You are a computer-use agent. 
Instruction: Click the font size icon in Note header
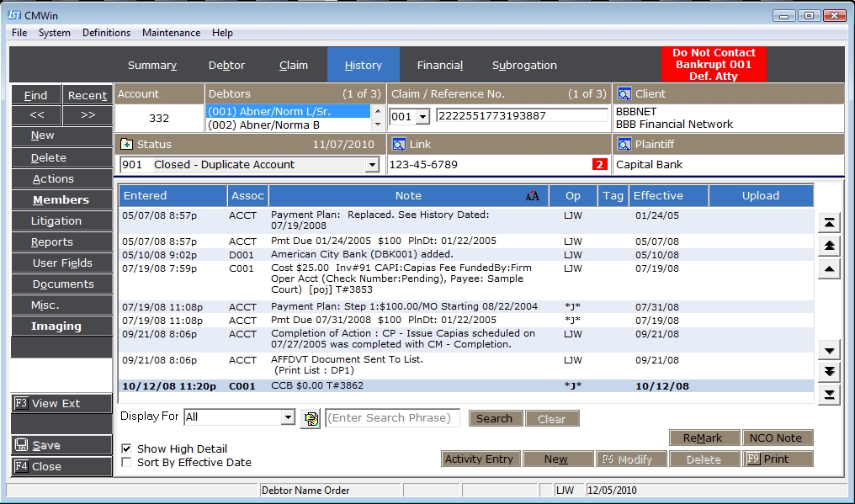click(532, 196)
